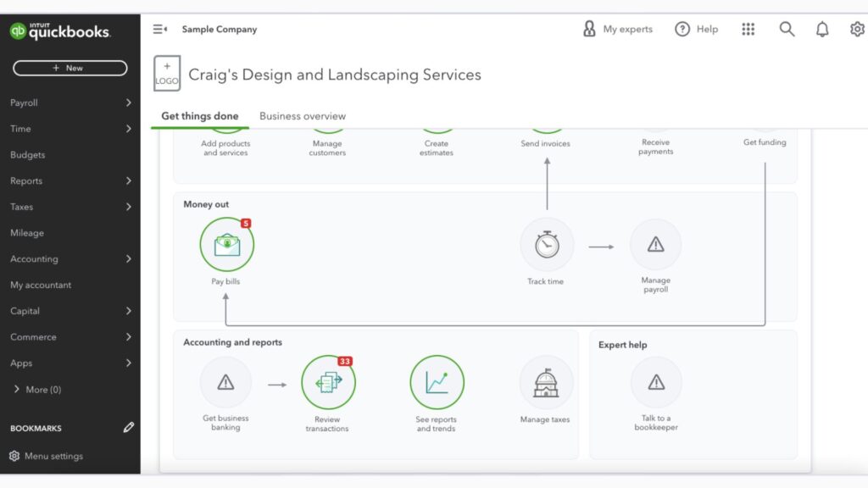Screen dimensions: 868x488
Task: Expand More (0) in the sidebar
Action: [37, 390]
